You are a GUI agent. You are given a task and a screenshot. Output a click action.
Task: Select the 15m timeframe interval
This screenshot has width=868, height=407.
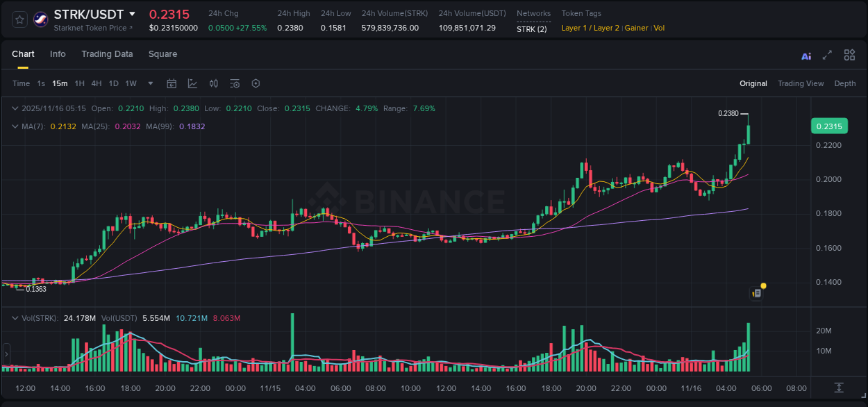pyautogui.click(x=60, y=83)
